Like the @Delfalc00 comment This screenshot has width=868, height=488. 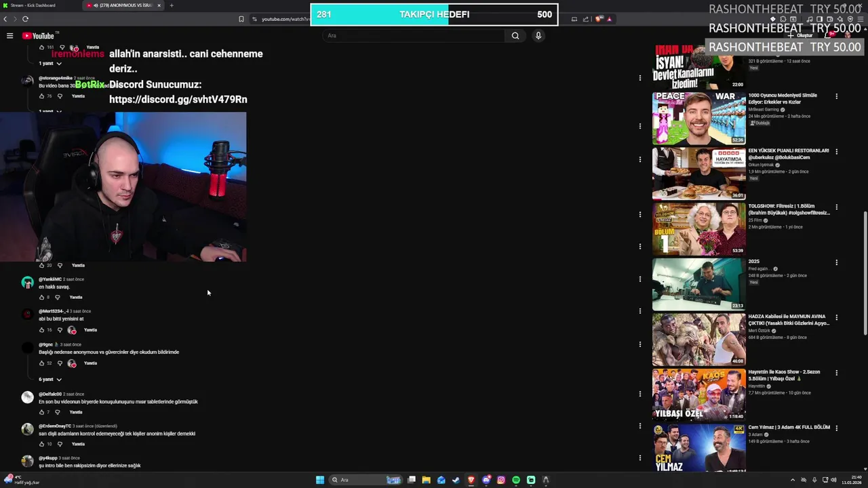coord(41,412)
